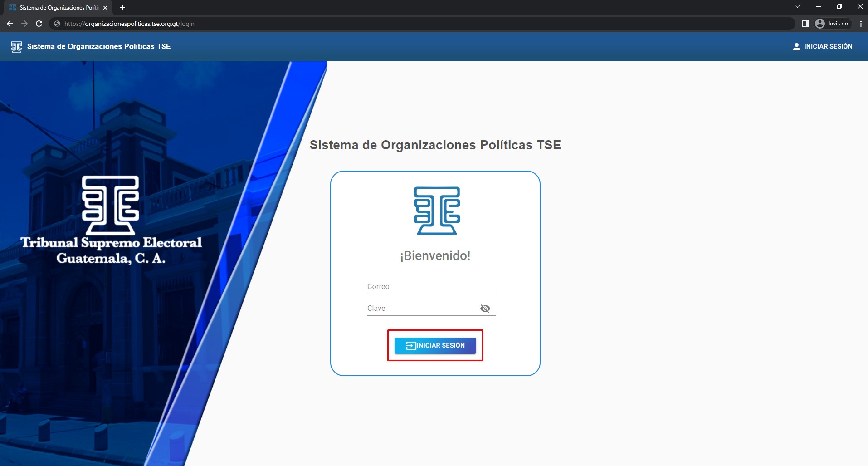Click INICIAR SESIÓN in the top-right header
Screen dimensions: 868x466
(822, 47)
